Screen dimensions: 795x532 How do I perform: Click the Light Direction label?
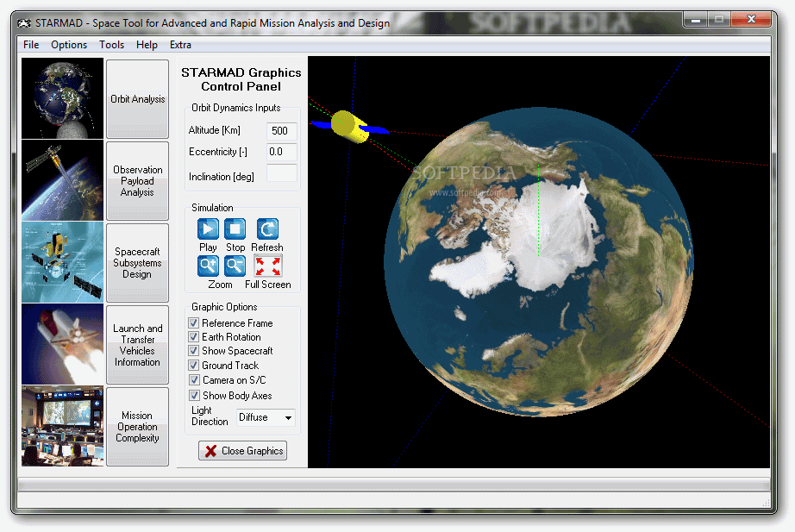coord(210,416)
